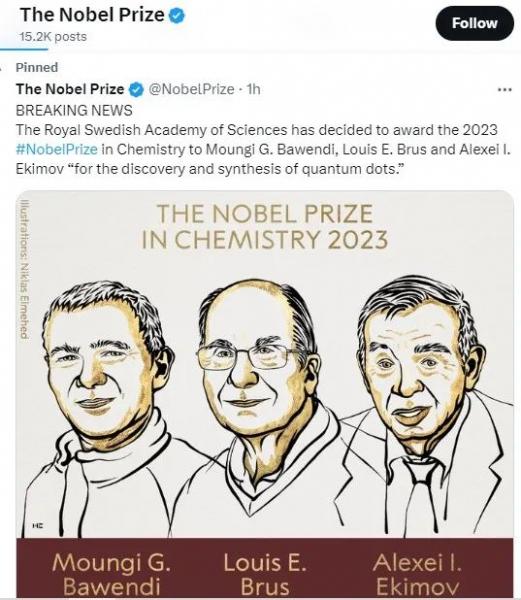Click verified badge next to @NobelPrize handle
This screenshot has width=521, height=600.
[136, 90]
